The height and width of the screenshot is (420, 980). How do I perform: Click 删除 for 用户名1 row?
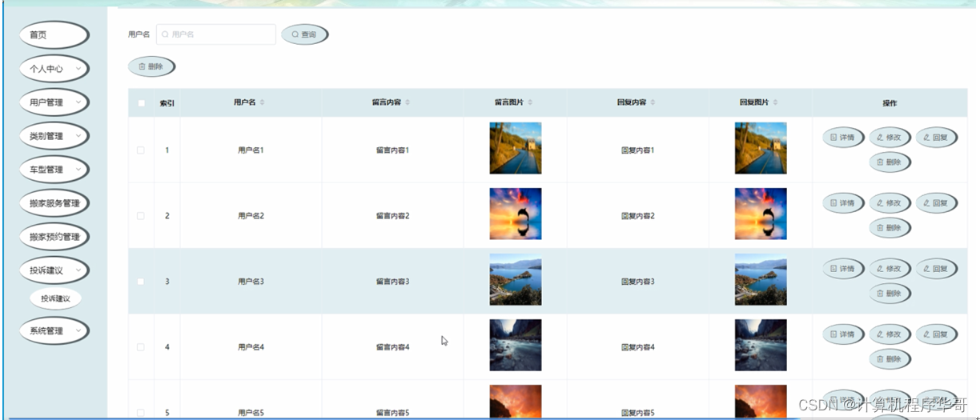pos(890,162)
